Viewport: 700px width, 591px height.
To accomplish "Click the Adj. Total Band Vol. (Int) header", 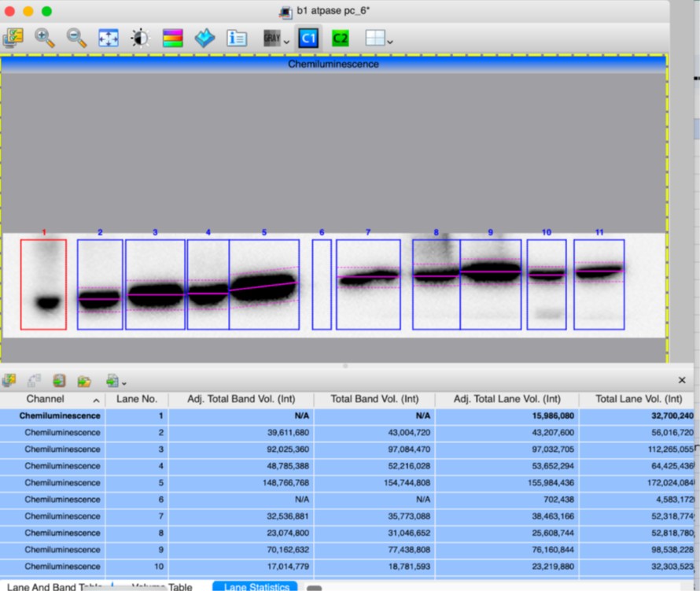I will click(241, 399).
